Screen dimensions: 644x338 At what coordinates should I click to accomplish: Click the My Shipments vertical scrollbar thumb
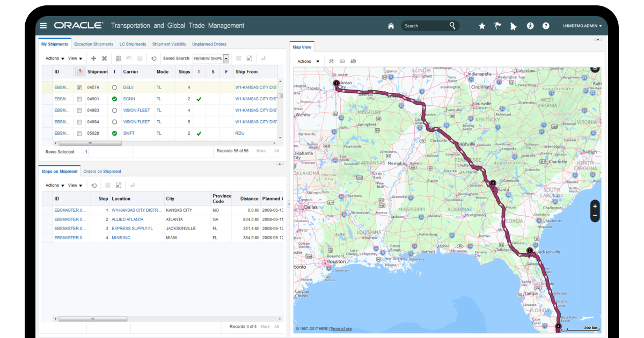(280, 96)
